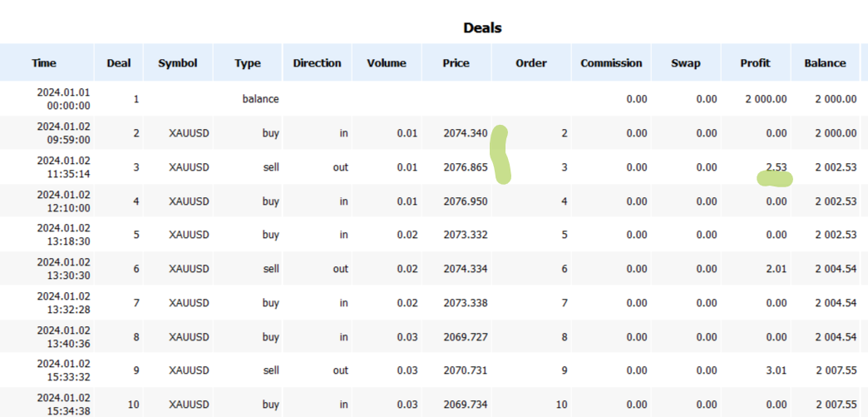The image size is (868, 417).
Task: Click the Commission column header
Action: point(611,62)
